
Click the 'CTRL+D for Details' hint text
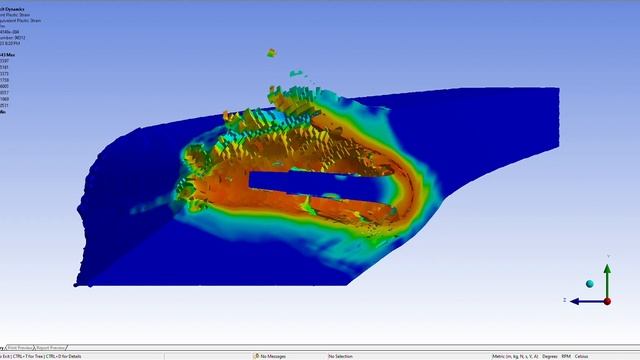pyautogui.click(x=63, y=356)
